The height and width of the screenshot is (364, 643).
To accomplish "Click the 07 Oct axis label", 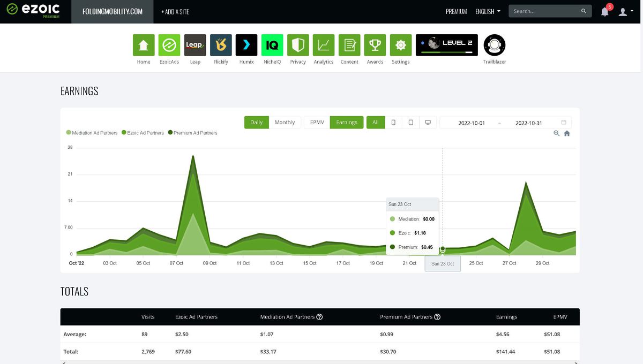I will (x=176, y=263).
